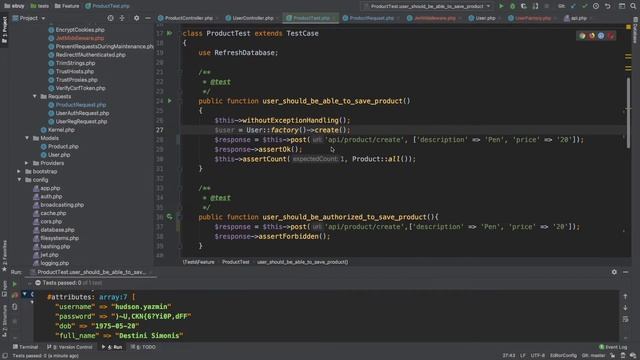This screenshot has height=360, width=640.
Task: Run with coverage from the top toolbar
Action: (x=524, y=6)
